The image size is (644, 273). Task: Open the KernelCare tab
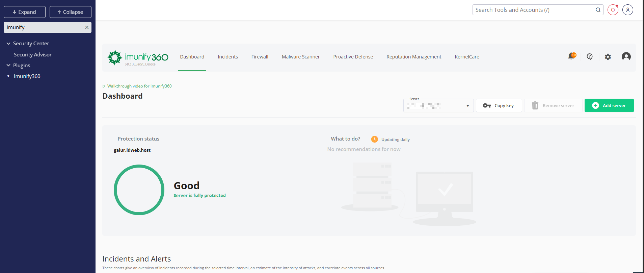point(467,57)
